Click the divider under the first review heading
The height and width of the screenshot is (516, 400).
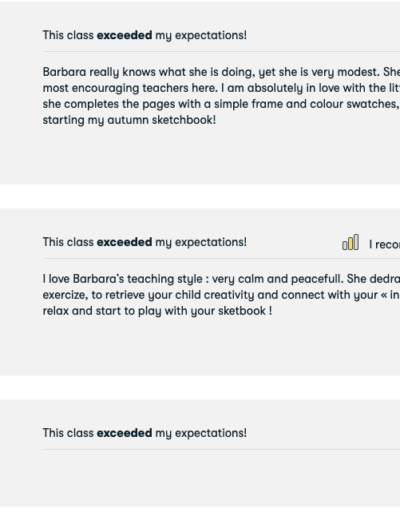221,52
